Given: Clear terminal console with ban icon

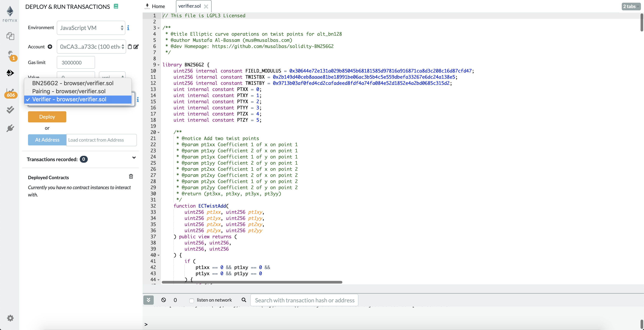Looking at the screenshot, I should click(163, 300).
